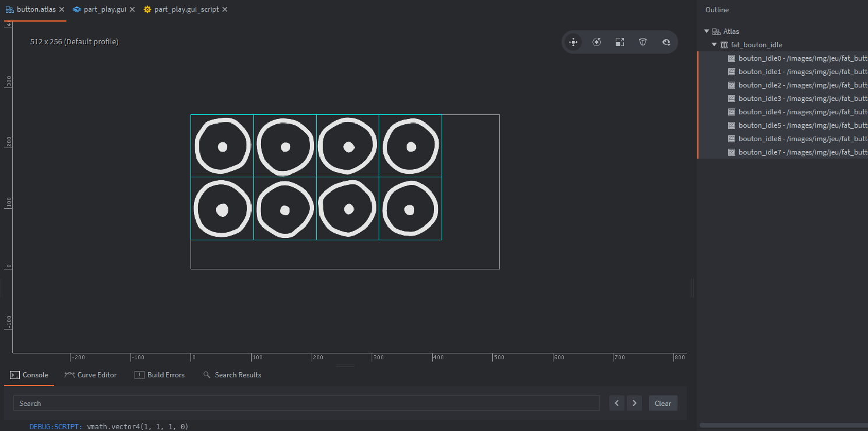Click the Curve Editor curve icon
The width and height of the screenshot is (868, 431).
(x=69, y=375)
